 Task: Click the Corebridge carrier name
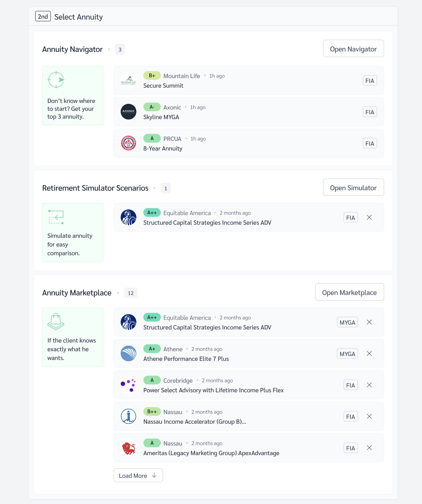coord(178,380)
